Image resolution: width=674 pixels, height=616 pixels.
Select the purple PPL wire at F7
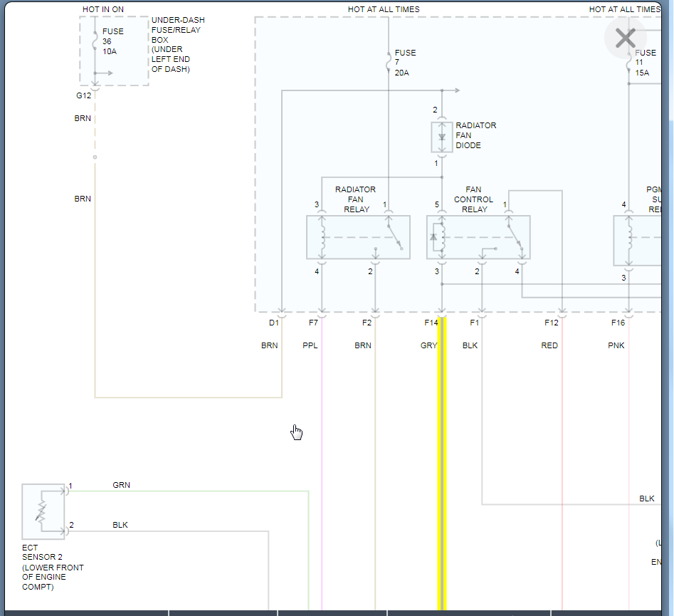click(x=322, y=464)
